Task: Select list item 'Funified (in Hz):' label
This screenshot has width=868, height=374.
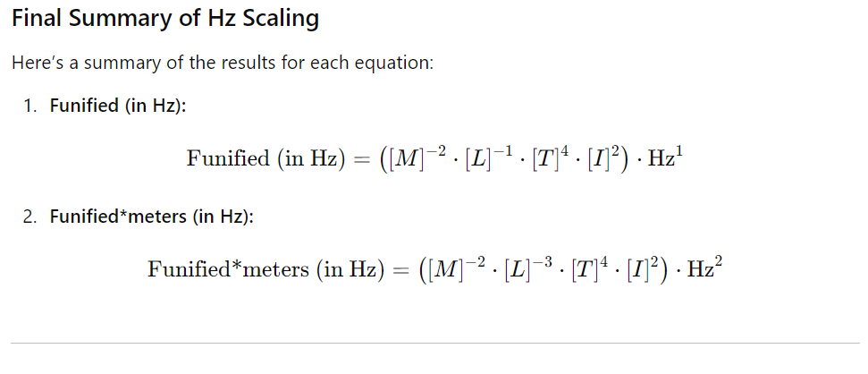Action: 119,106
